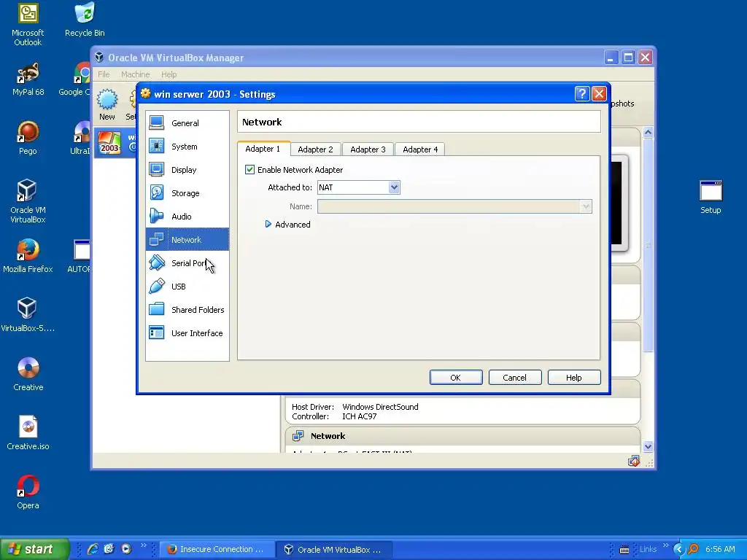Open the User Interface settings category

(x=187, y=332)
